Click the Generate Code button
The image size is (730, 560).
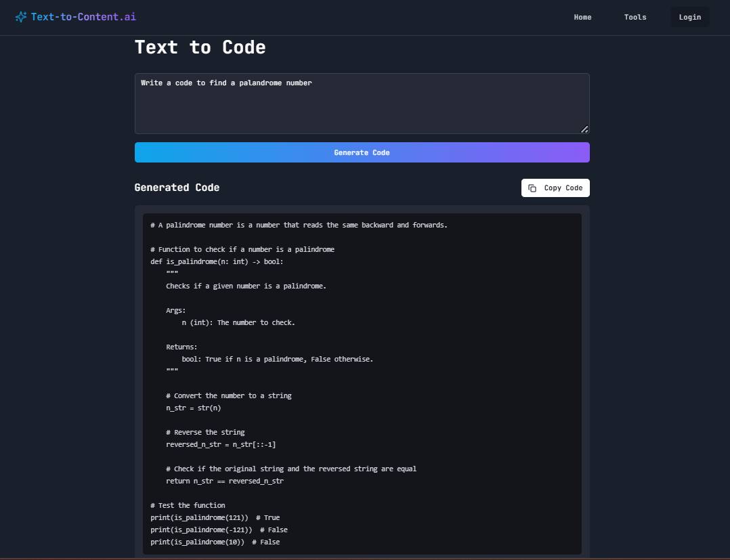point(362,152)
